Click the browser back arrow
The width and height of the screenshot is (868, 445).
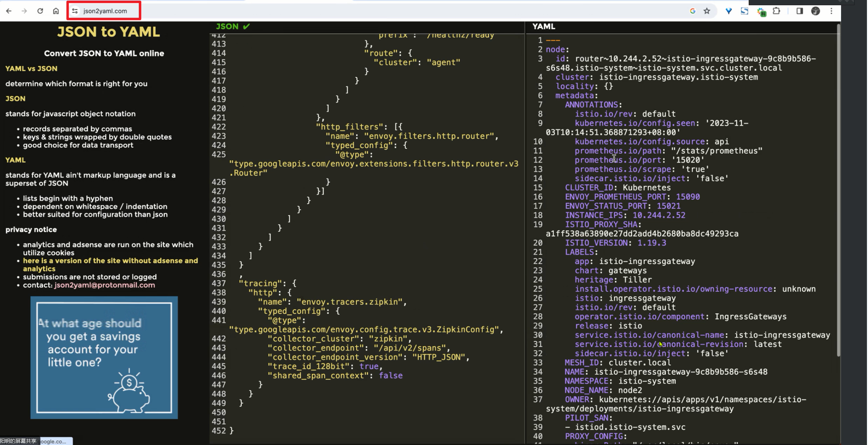[x=9, y=11]
